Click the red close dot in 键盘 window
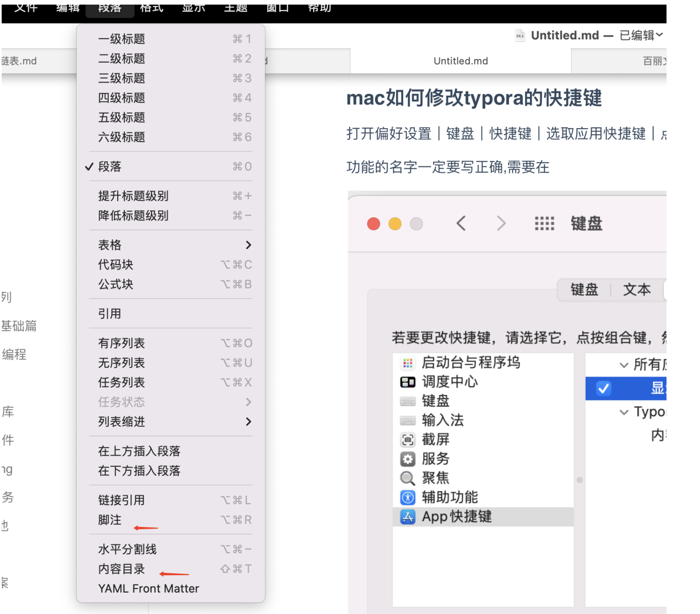The image size is (700, 614). click(373, 224)
